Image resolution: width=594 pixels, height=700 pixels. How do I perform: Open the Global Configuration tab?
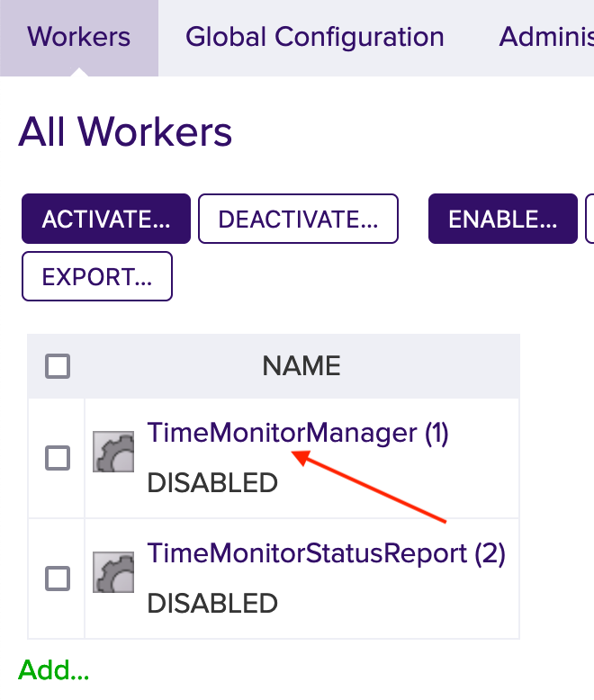[x=315, y=38]
